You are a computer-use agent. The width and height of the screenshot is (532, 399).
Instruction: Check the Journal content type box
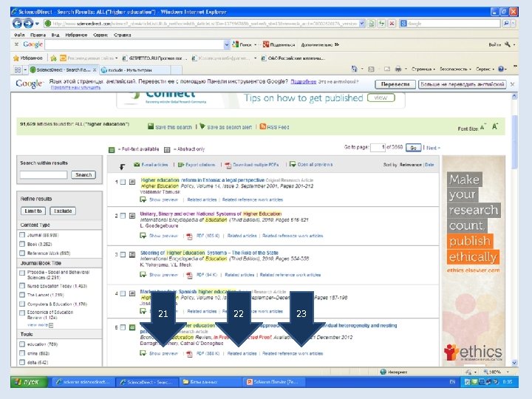pyautogui.click(x=22, y=235)
